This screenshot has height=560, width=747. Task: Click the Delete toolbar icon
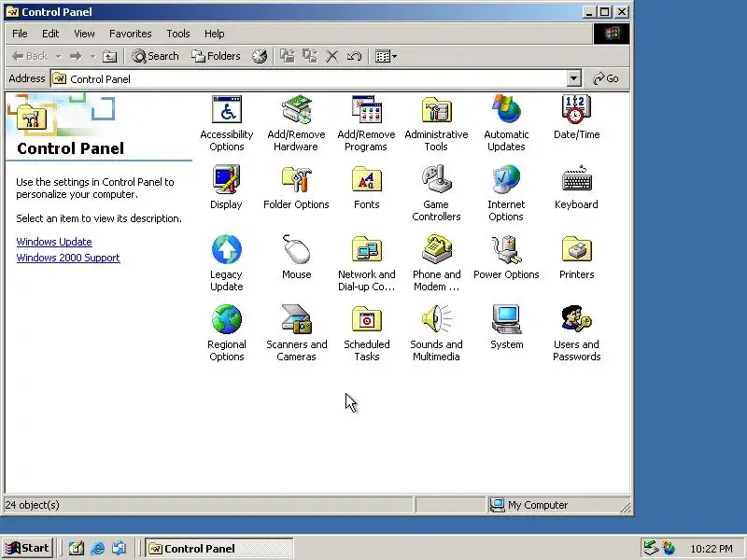pos(332,57)
